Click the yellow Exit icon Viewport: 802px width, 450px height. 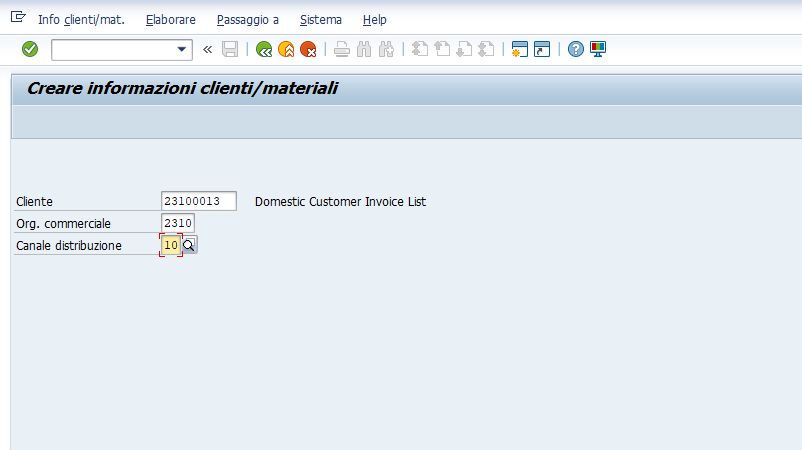[286, 50]
